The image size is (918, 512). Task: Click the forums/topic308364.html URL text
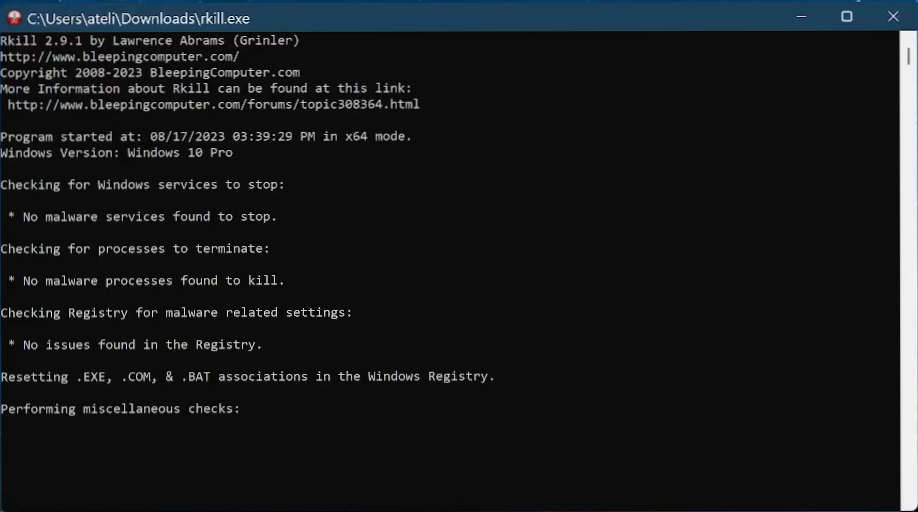pyautogui.click(x=213, y=105)
